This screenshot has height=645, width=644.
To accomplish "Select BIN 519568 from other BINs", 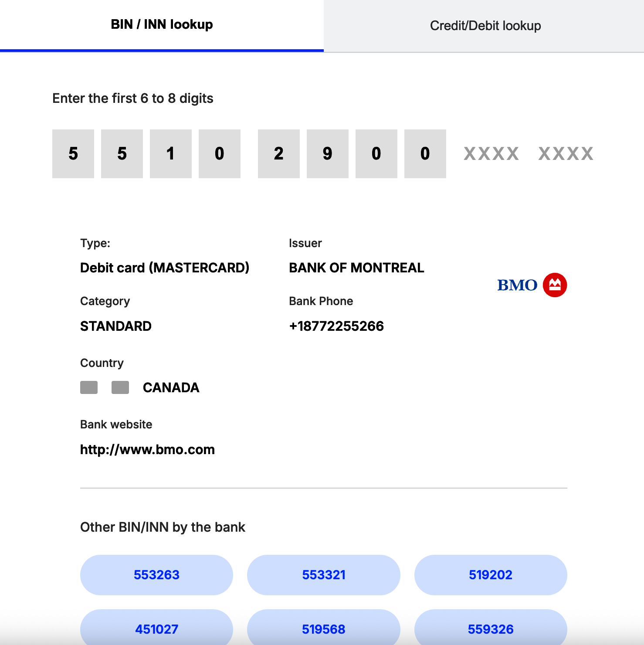I will click(324, 629).
